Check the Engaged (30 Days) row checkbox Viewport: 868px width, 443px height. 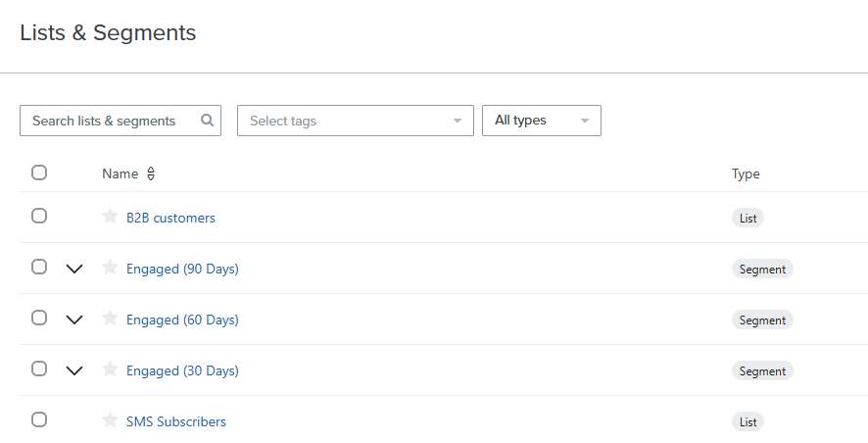39,369
